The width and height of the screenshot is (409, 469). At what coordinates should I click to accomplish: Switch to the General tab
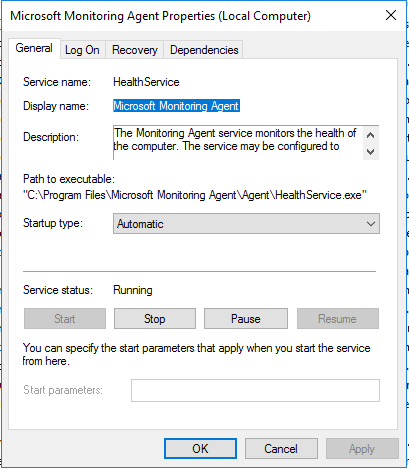[34, 48]
